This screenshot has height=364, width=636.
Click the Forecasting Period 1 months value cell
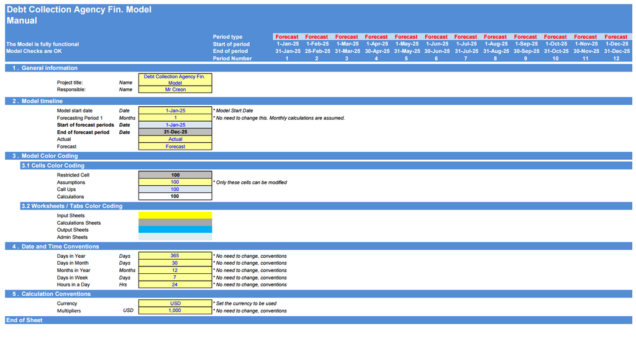(x=175, y=117)
